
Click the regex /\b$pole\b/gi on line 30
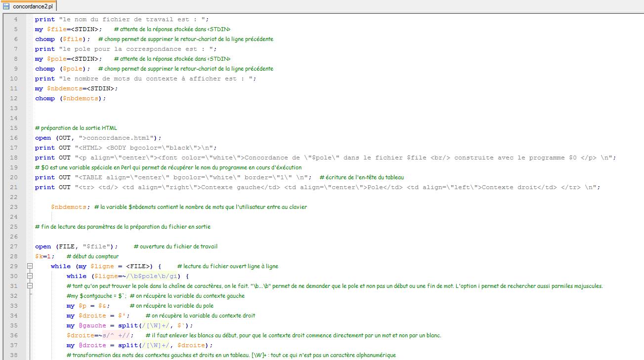click(x=154, y=276)
